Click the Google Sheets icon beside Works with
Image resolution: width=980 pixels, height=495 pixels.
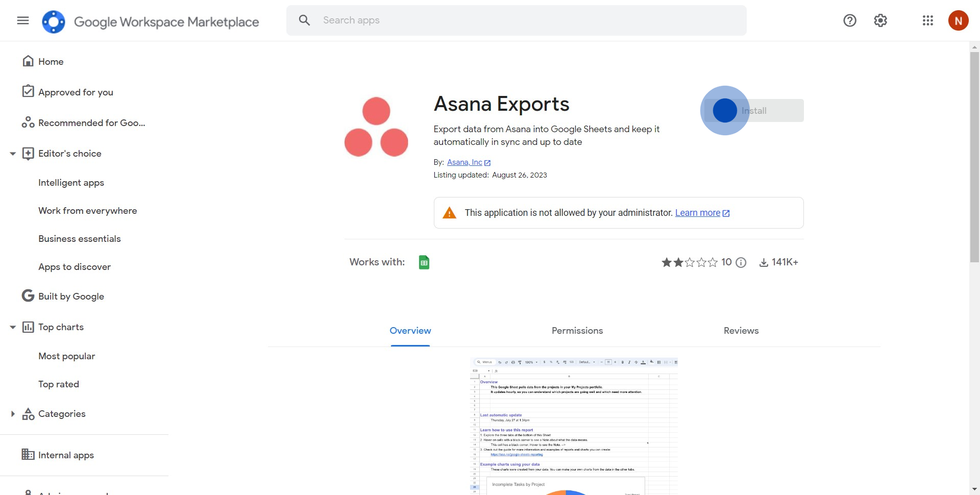[x=424, y=262]
